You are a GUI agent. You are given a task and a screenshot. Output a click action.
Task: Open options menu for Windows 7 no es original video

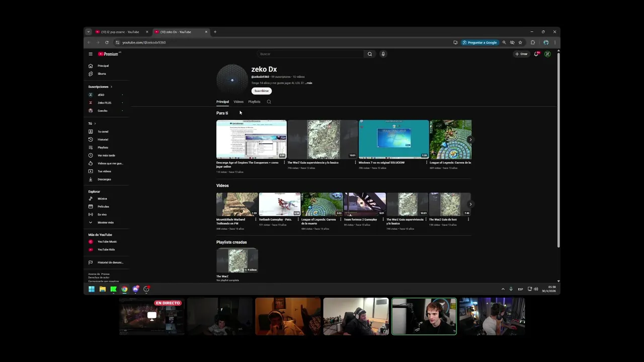coord(427,162)
